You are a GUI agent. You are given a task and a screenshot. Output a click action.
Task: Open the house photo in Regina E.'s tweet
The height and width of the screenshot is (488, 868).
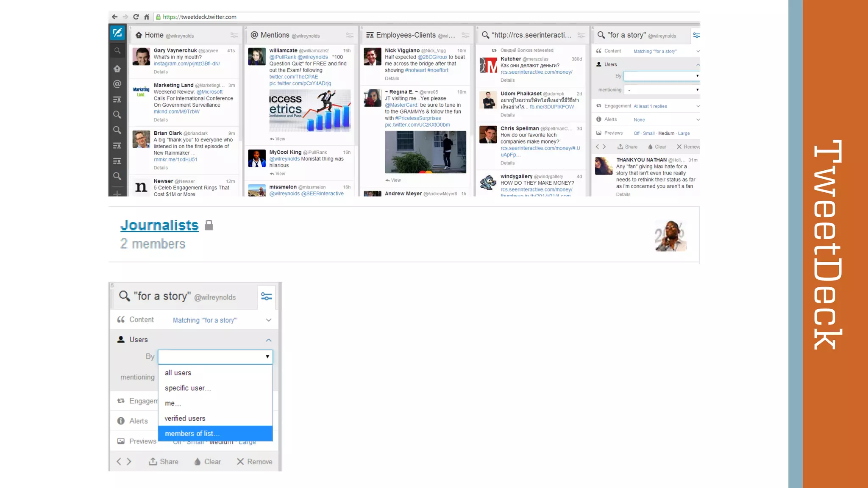[426, 152]
